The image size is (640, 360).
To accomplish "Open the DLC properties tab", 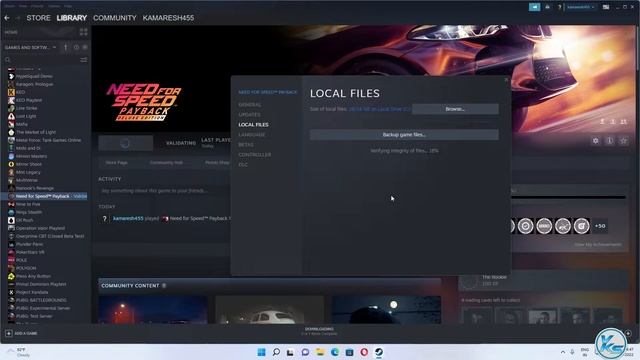I will 243,164.
